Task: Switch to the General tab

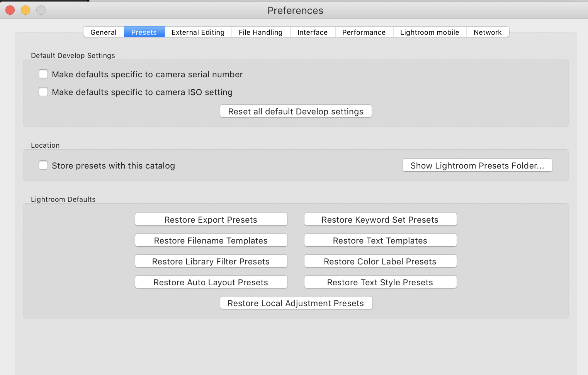Action: tap(104, 32)
